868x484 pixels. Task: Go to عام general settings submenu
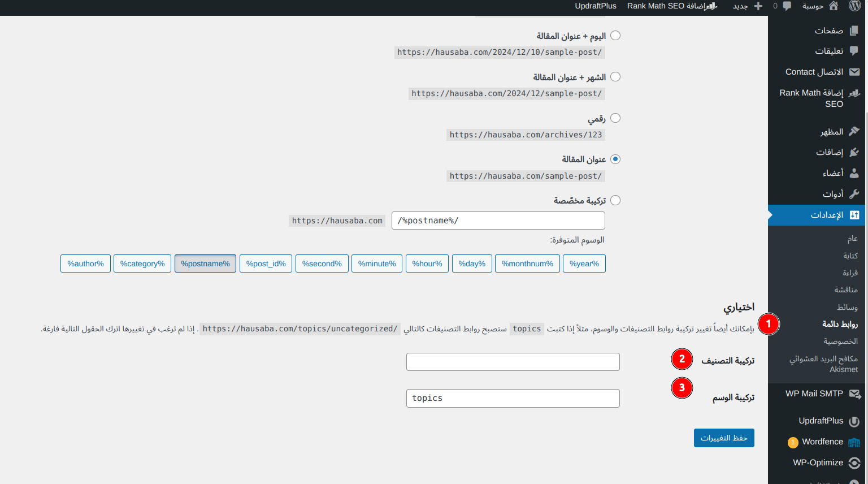pyautogui.click(x=852, y=239)
